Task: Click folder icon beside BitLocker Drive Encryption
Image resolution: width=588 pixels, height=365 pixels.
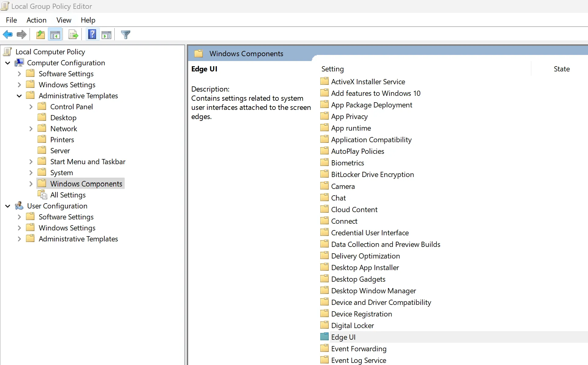Action: pyautogui.click(x=324, y=174)
